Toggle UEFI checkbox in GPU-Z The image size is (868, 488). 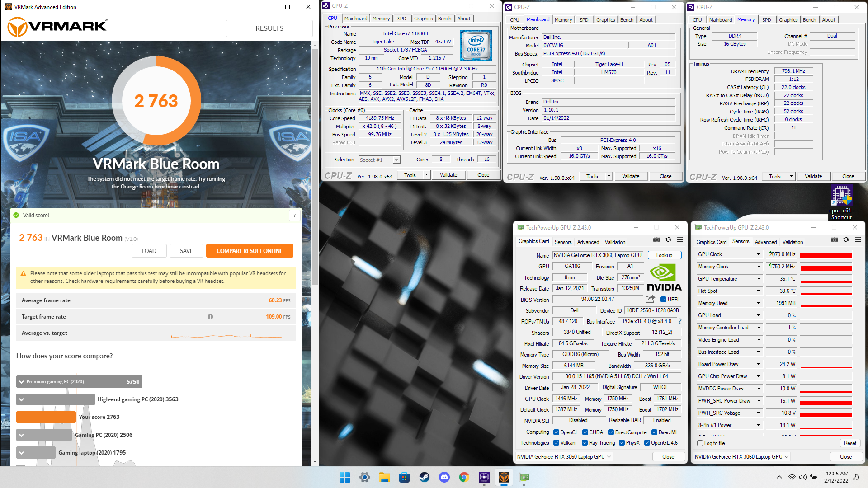pos(663,300)
